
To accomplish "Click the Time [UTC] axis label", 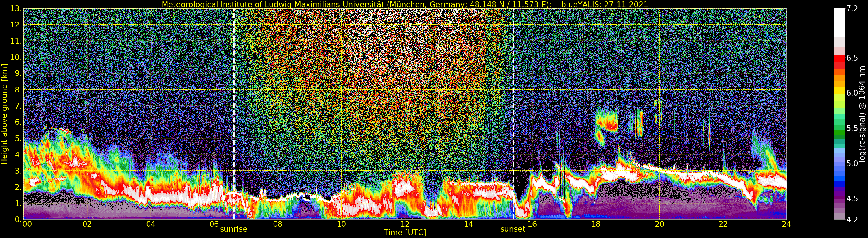I will tap(405, 233).
